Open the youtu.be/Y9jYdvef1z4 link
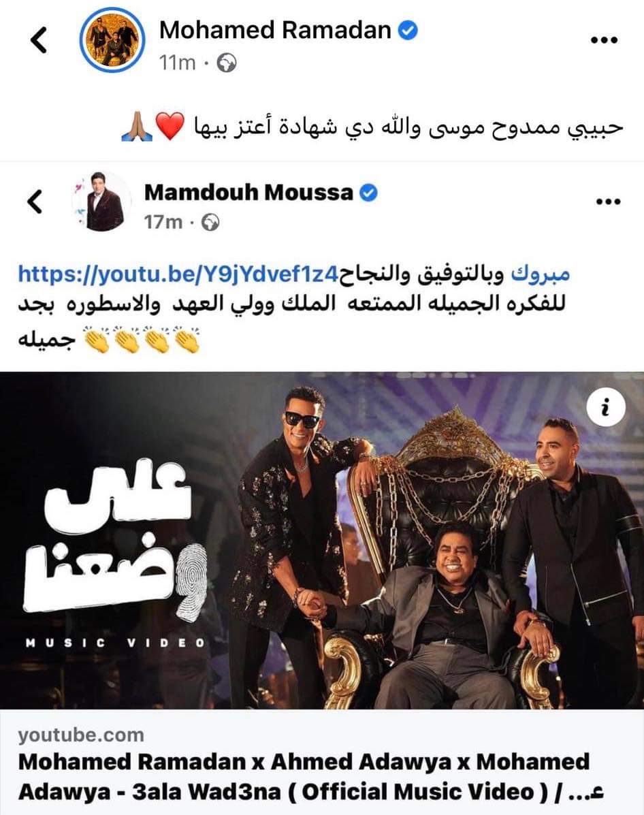 coord(178,274)
